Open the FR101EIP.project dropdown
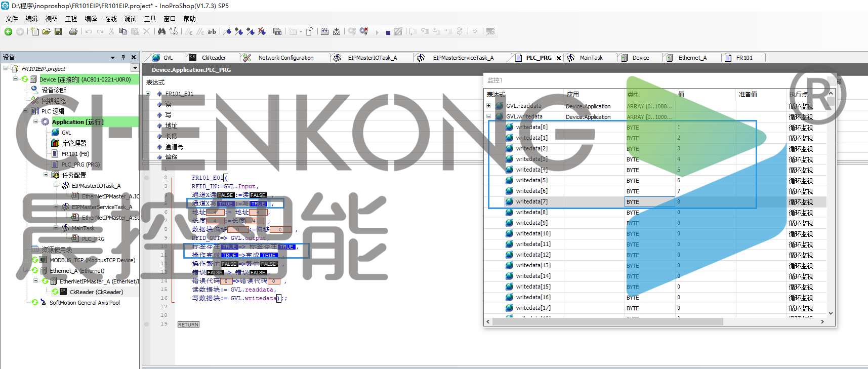 tap(135, 68)
